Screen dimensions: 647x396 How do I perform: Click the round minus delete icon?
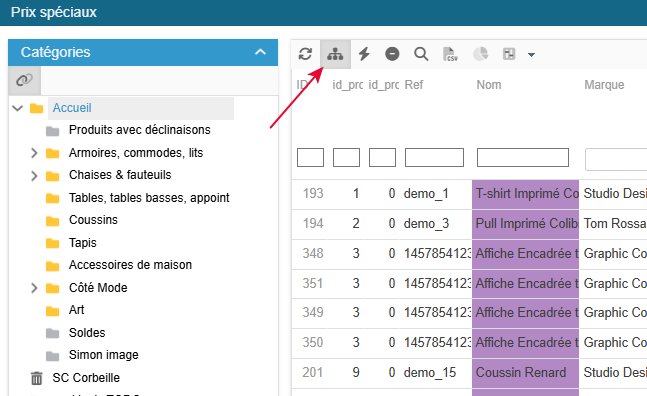(392, 54)
